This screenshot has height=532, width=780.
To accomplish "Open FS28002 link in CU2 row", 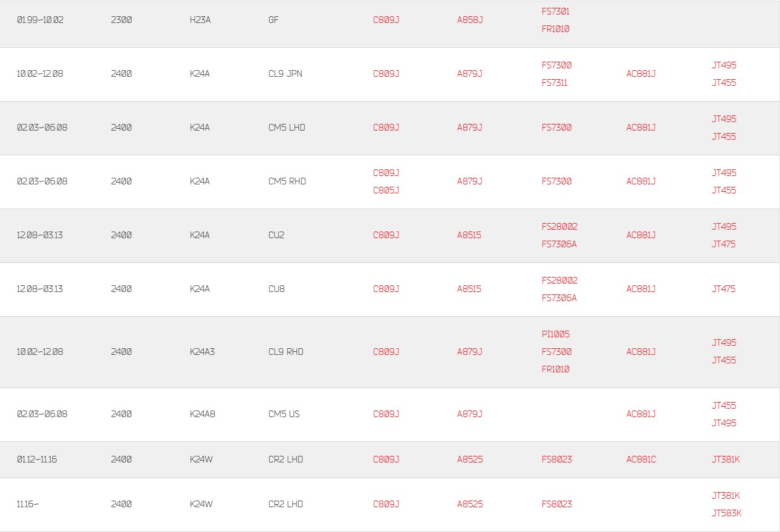I will (560, 227).
